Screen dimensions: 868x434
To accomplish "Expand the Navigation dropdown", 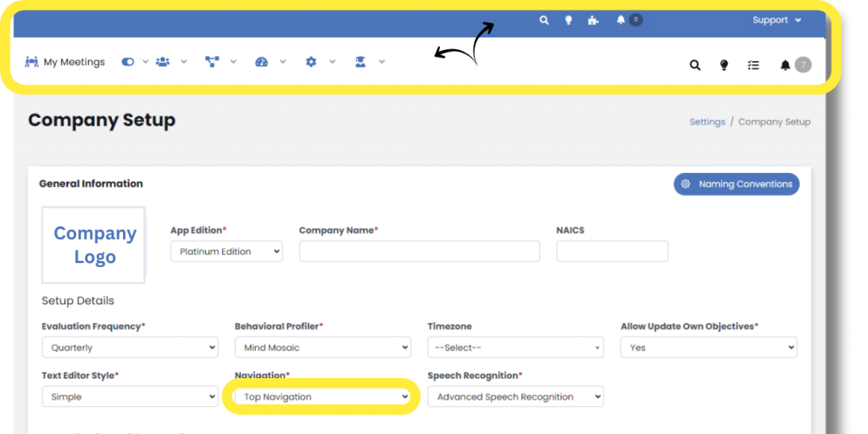I will tap(322, 397).
